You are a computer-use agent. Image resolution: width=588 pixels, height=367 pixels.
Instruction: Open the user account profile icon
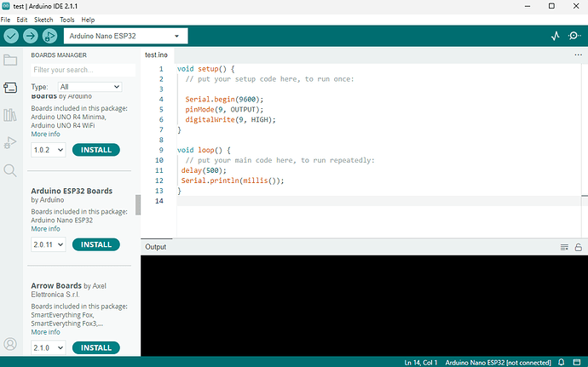pyautogui.click(x=10, y=344)
